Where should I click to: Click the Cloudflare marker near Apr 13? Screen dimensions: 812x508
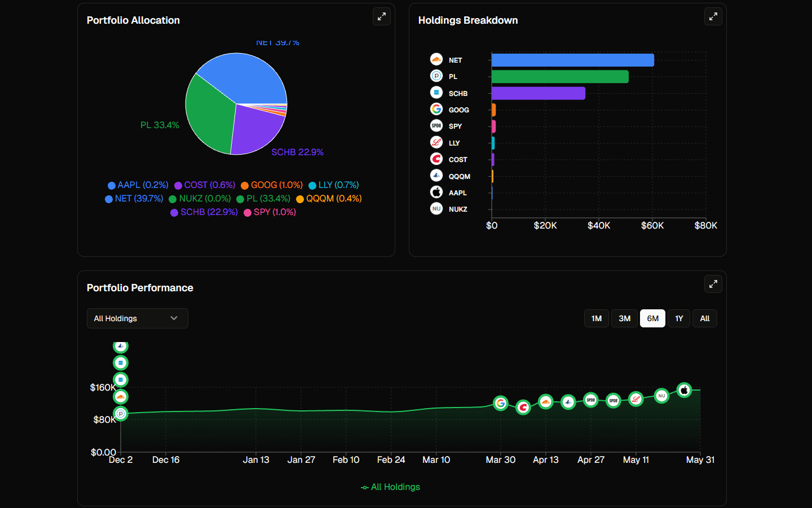[x=545, y=402]
